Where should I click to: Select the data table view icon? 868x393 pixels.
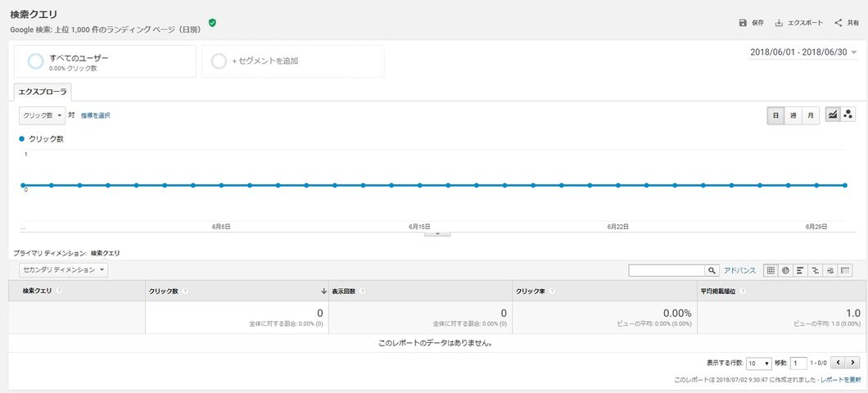tap(771, 270)
